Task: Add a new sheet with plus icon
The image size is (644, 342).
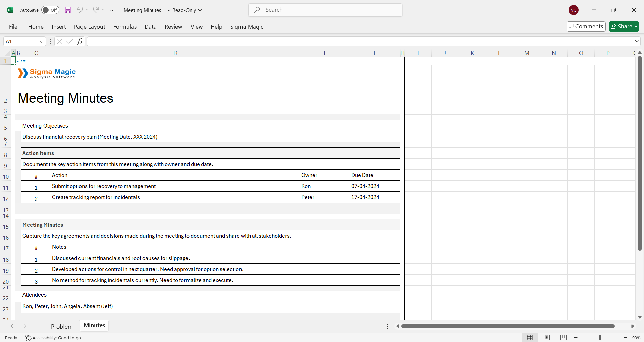Action: click(x=130, y=326)
